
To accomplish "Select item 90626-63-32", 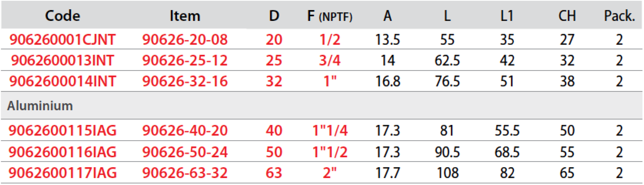I will 185,173.
